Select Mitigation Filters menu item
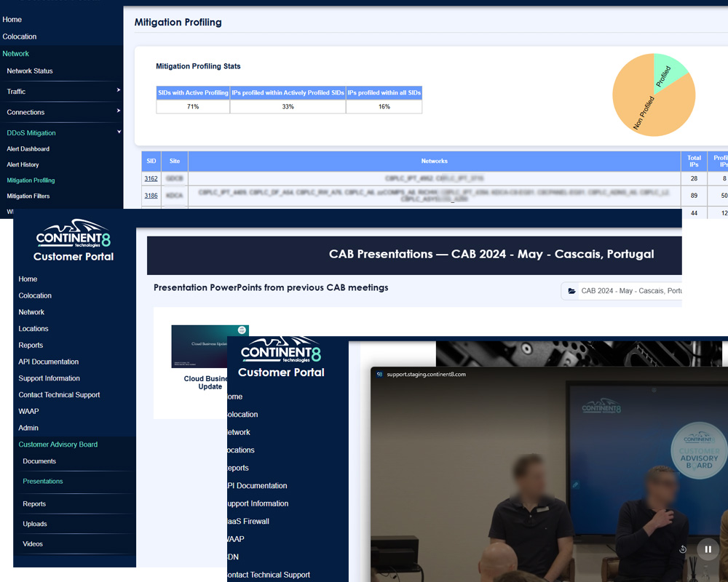The image size is (728, 582). tap(28, 196)
